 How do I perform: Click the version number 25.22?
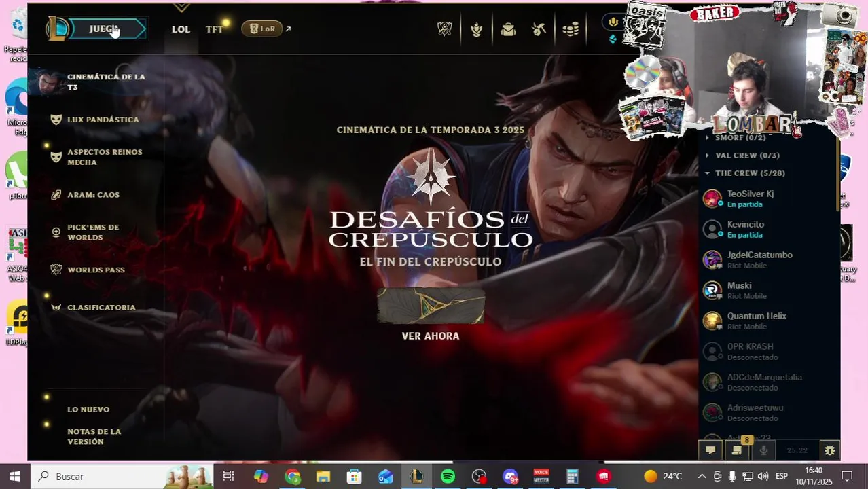click(797, 450)
